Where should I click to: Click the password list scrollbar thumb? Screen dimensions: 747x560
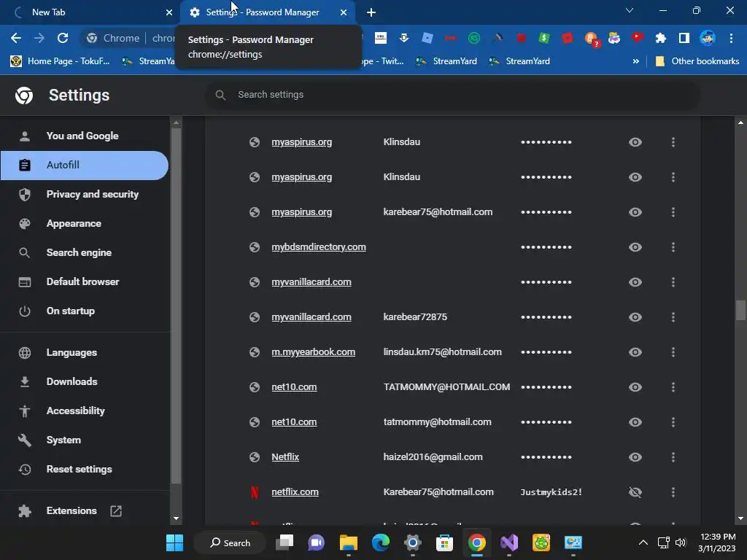coord(740,311)
